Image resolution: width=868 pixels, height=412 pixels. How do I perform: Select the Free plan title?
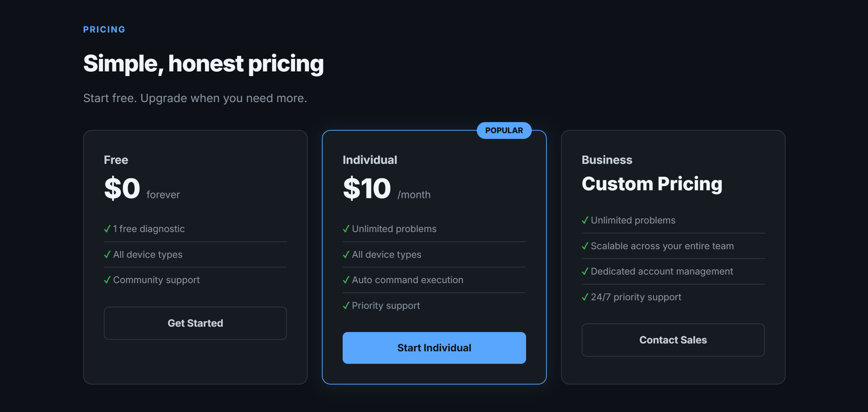click(116, 160)
